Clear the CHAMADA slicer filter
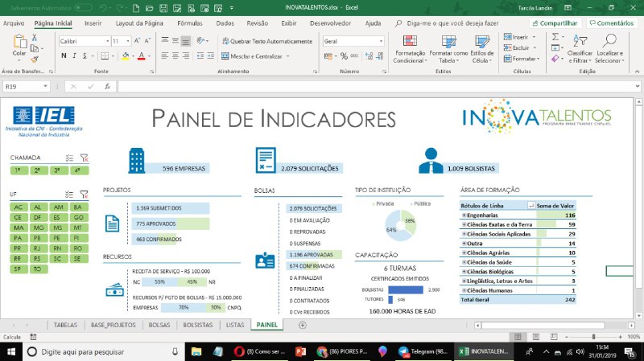Viewport: 644px width, 361px height. (x=85, y=158)
